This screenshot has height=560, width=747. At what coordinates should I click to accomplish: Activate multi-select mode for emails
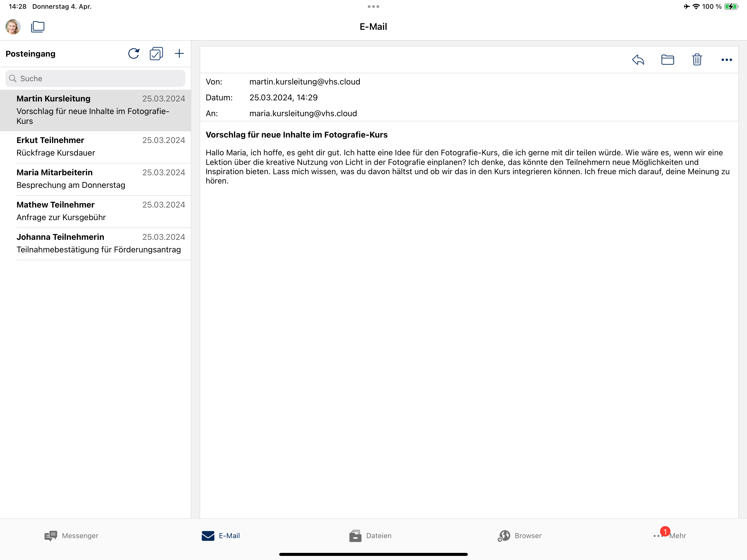(156, 53)
